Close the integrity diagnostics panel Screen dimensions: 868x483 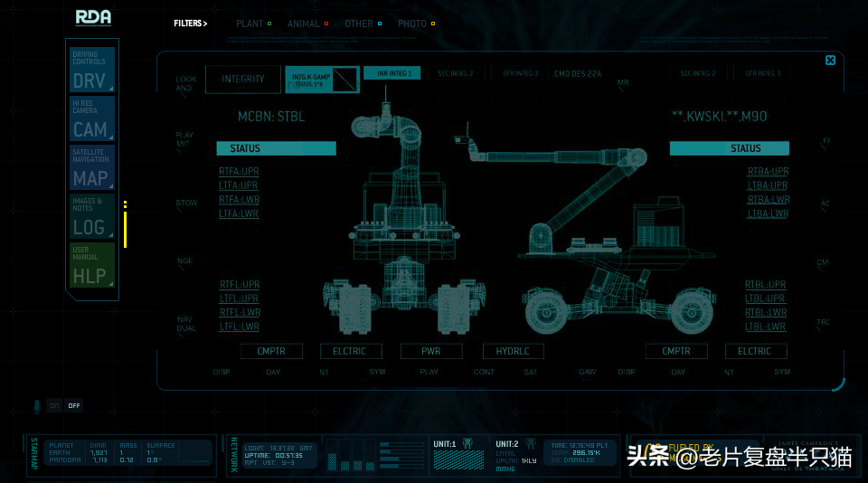(x=830, y=61)
